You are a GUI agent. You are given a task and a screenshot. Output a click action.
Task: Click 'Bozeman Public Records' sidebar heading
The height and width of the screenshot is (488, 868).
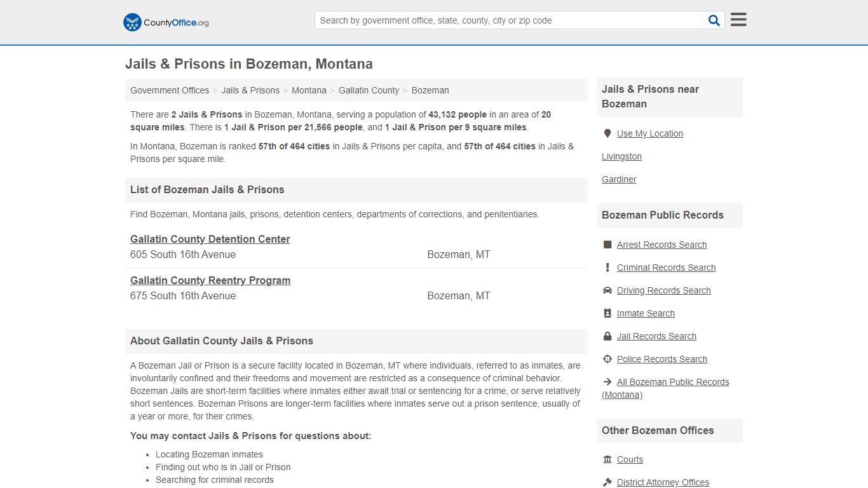[663, 215]
